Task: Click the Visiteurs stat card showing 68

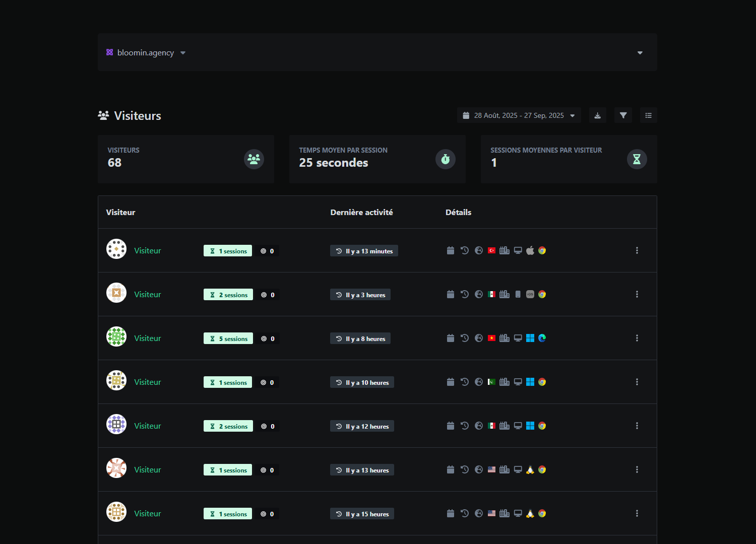Action: (x=186, y=159)
